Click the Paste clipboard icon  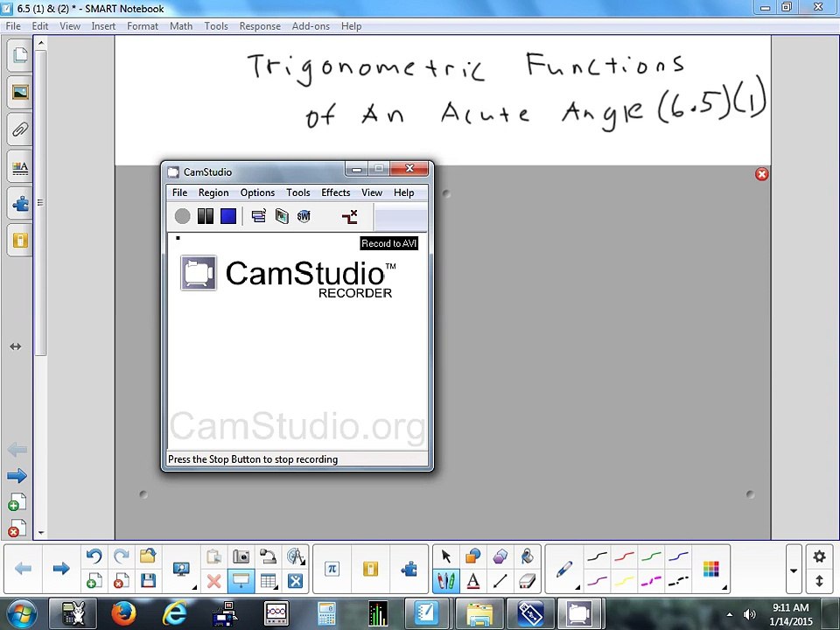(213, 556)
